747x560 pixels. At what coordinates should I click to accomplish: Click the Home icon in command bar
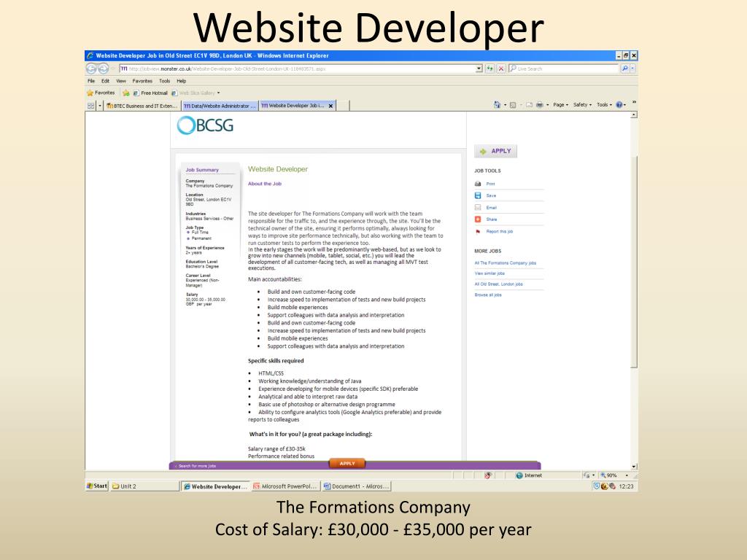497,105
